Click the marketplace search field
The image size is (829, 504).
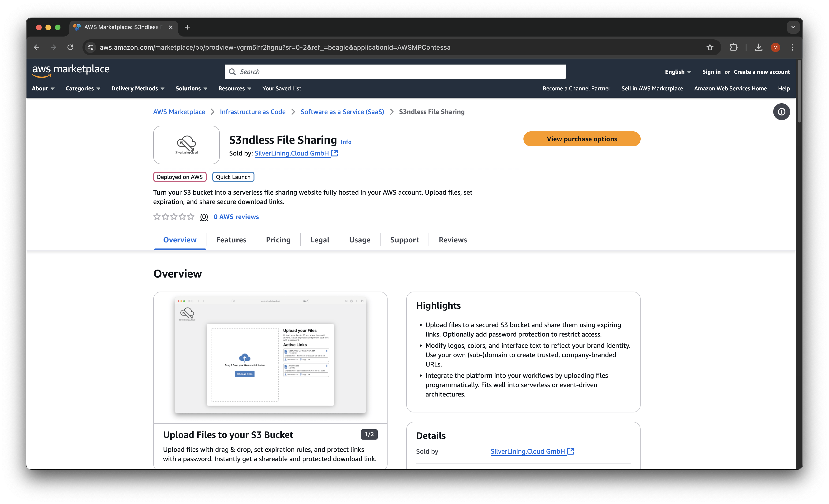[x=395, y=72]
